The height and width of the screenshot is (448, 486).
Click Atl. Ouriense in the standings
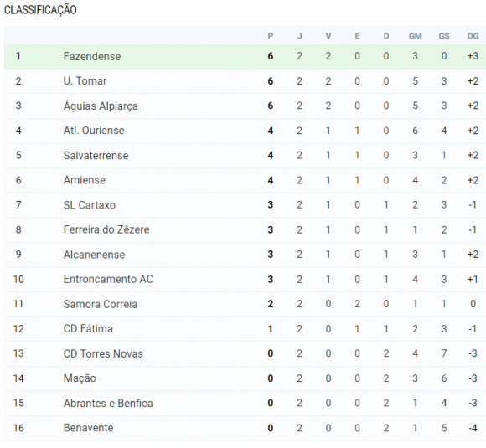pyautogui.click(x=94, y=131)
